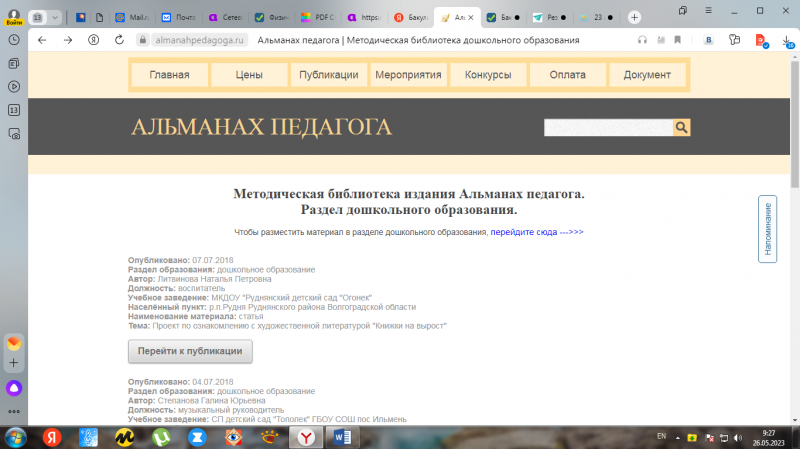
Task: Open Microsoft Word from the taskbar
Action: pyautogui.click(x=343, y=437)
